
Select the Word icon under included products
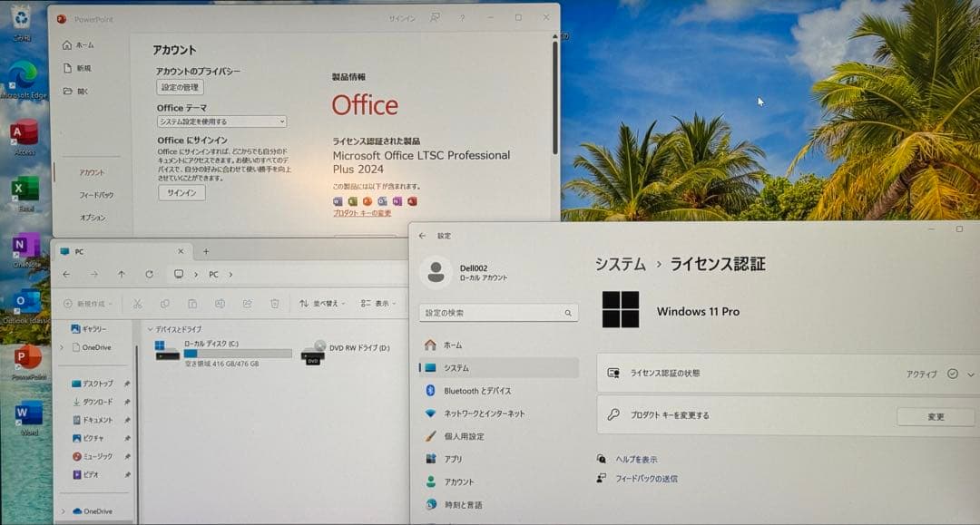coord(338,201)
